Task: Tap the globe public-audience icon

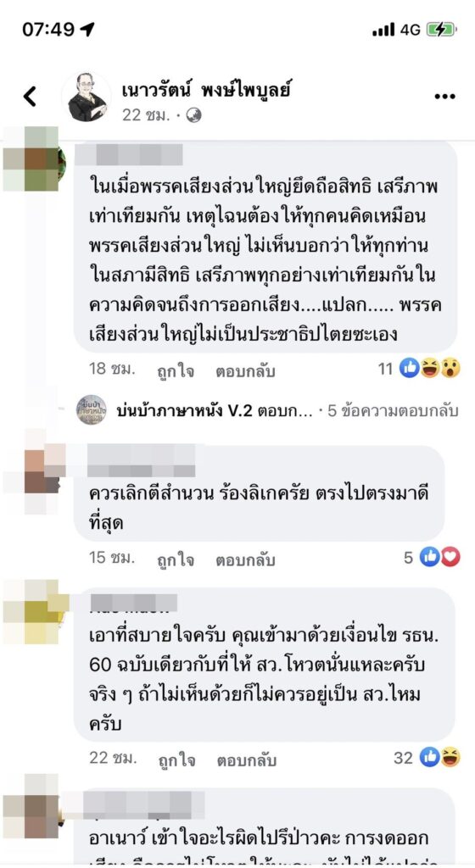Action: pos(193,115)
